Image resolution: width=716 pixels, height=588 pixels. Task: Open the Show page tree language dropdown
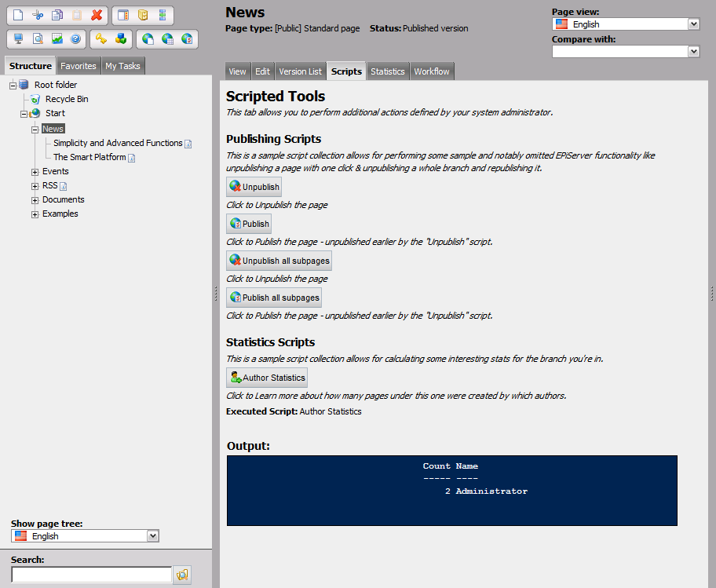click(x=153, y=536)
